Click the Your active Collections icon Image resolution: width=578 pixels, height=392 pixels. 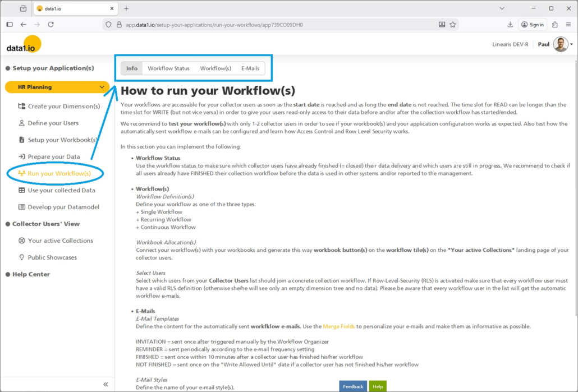tap(22, 241)
